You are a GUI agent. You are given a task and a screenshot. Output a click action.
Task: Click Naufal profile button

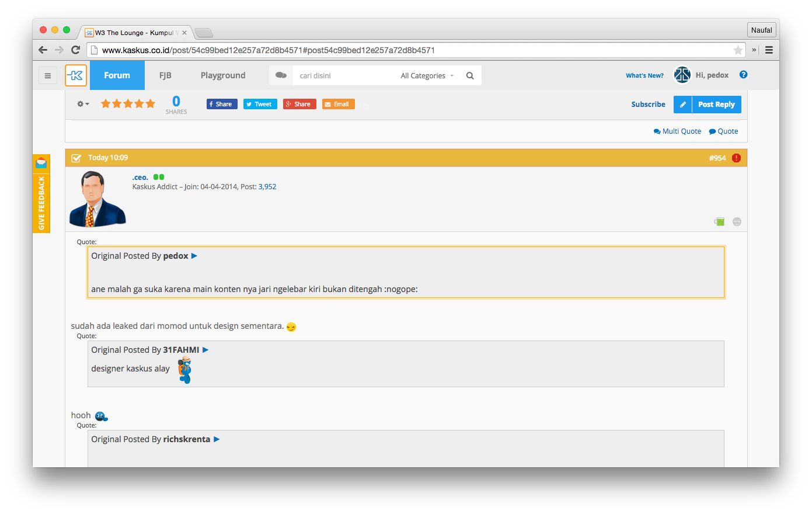tap(761, 30)
